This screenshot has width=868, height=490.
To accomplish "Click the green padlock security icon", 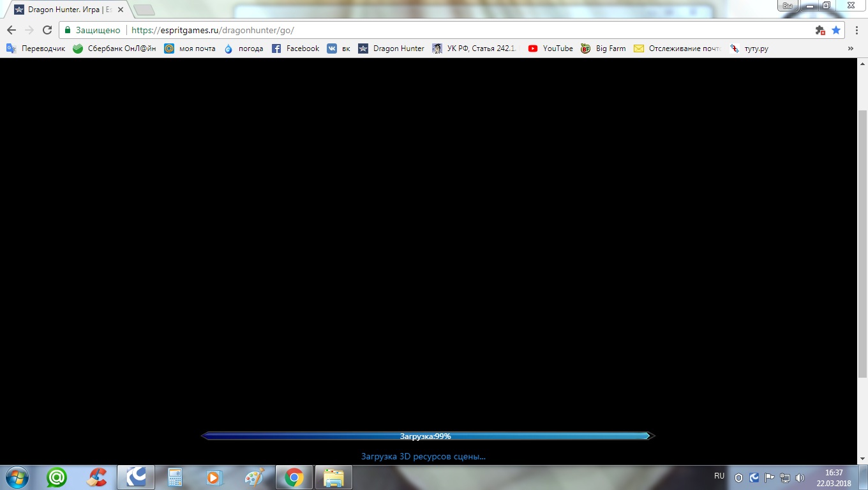I will (x=68, y=30).
